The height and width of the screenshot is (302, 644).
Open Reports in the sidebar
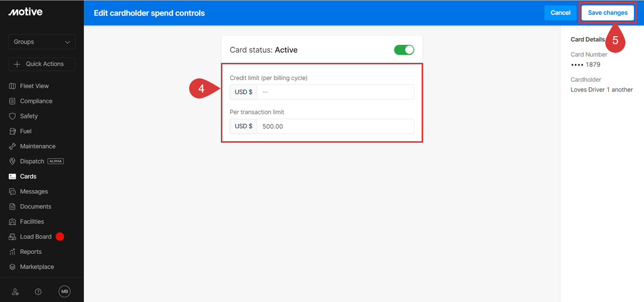[31, 252]
